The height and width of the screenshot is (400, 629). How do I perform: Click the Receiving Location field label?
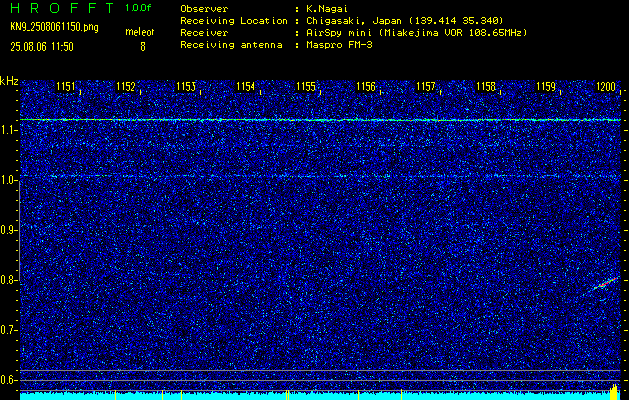(x=234, y=21)
